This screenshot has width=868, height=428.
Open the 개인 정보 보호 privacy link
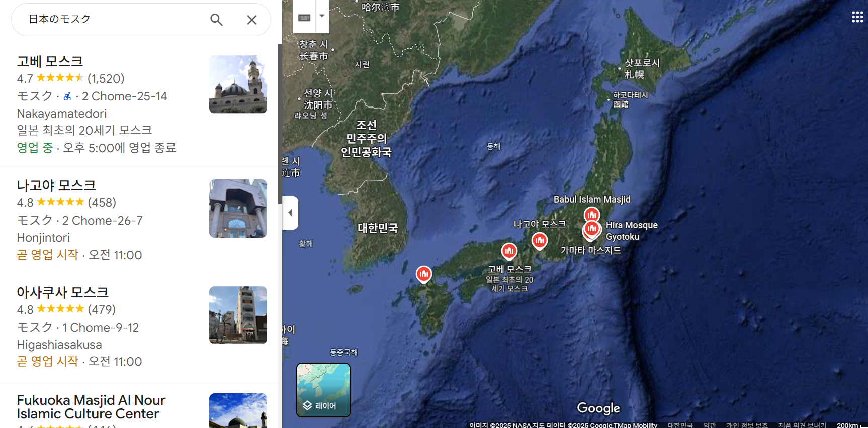click(x=747, y=425)
